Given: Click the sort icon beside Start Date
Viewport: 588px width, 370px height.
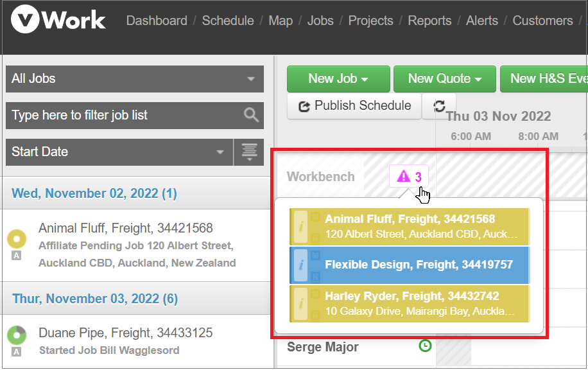Looking at the screenshot, I should pos(249,152).
